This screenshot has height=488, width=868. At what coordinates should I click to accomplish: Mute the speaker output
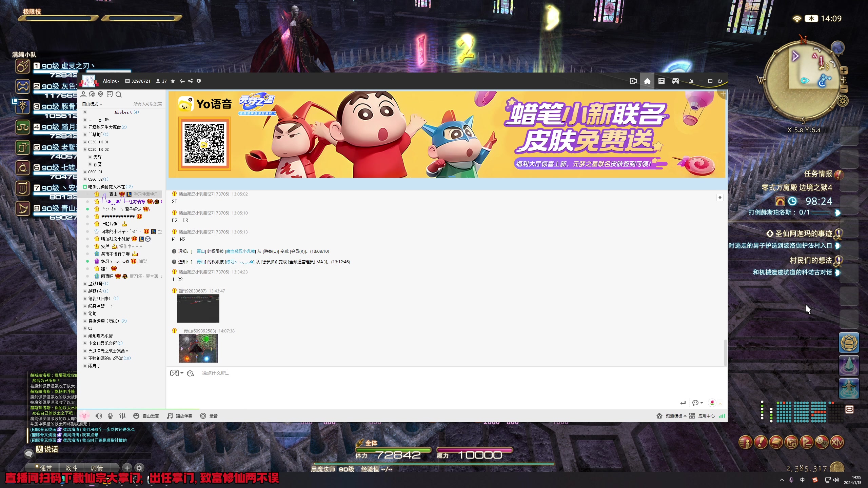(x=99, y=416)
